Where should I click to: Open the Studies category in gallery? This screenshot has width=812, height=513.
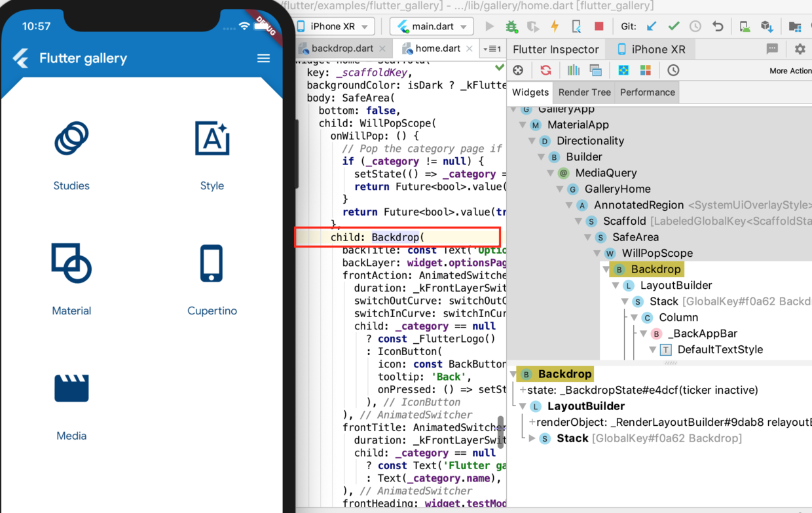71,156
